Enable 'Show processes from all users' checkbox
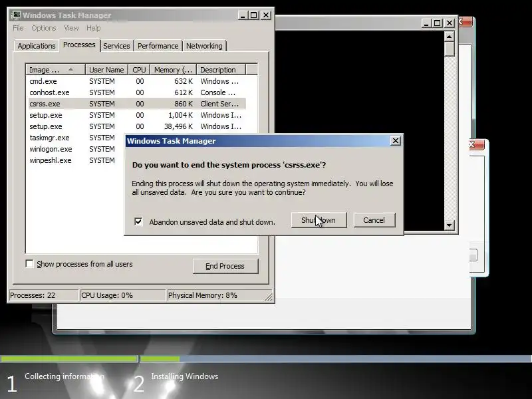The image size is (532, 399). (x=29, y=263)
